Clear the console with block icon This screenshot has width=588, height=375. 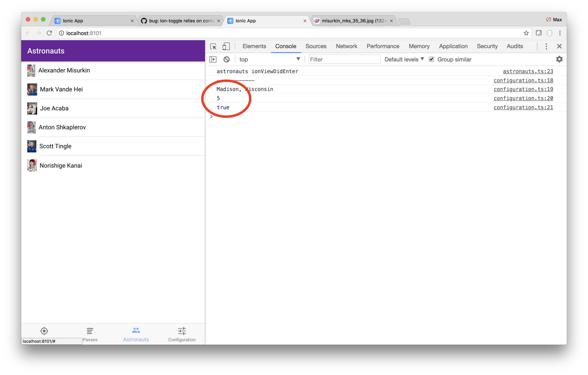[226, 59]
